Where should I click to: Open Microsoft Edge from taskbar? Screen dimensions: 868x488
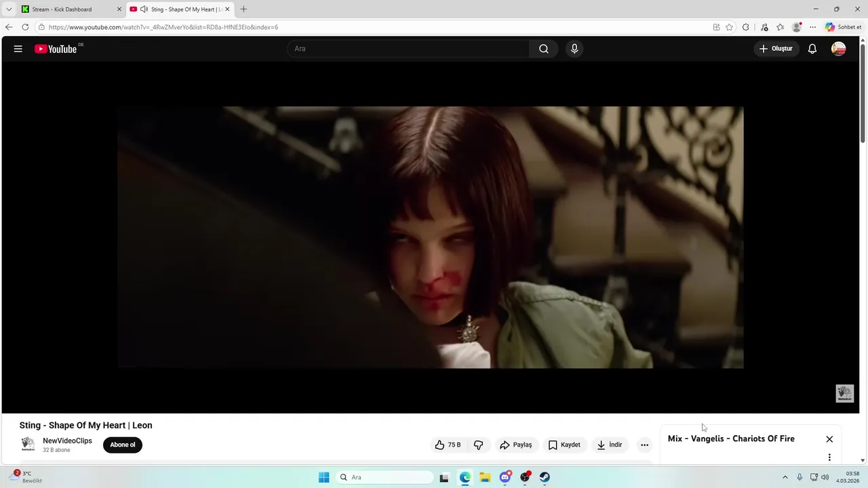465,477
